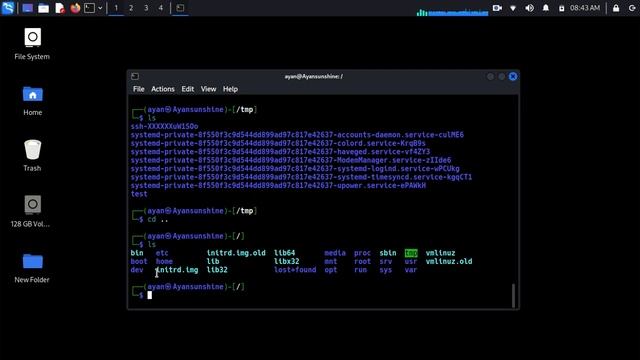
Task: Open the terminal Help menu
Action: pos(230,89)
